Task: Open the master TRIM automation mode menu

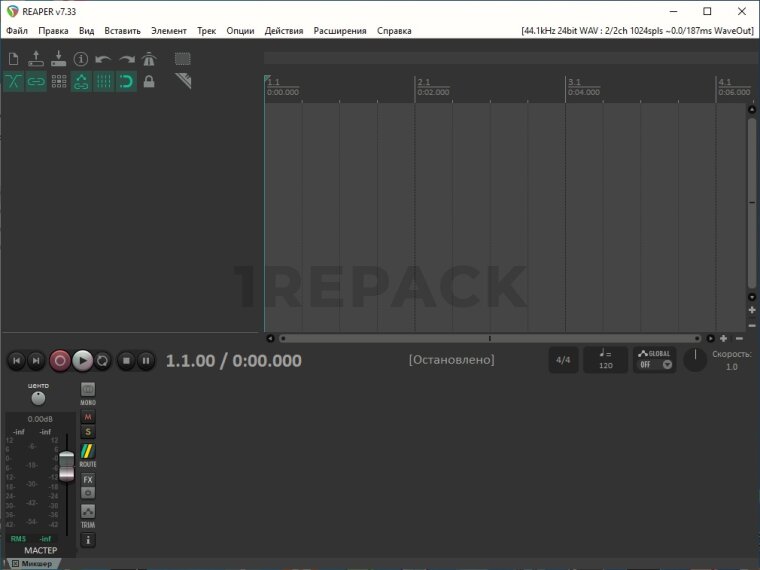Action: tap(88, 514)
